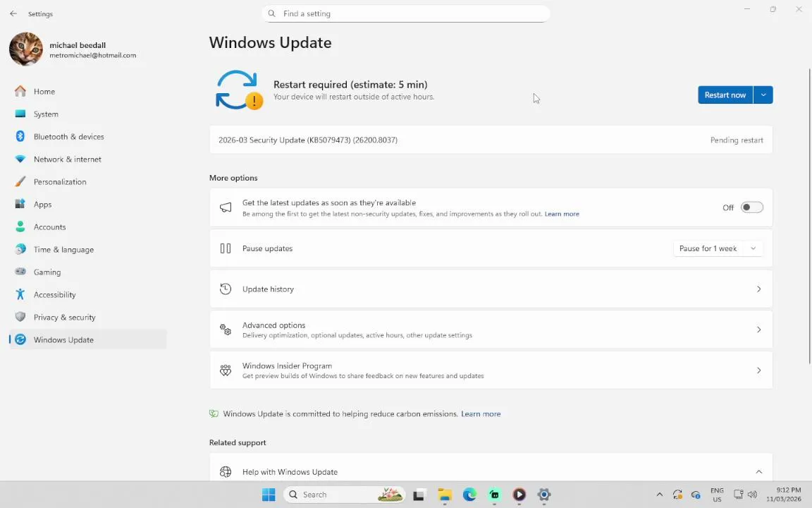The image size is (812, 508).
Task: Toggle get latest updates switch
Action: point(752,207)
